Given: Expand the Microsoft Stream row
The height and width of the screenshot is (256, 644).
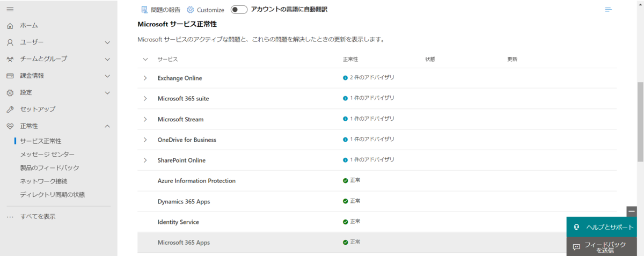Looking at the screenshot, I should 145,119.
